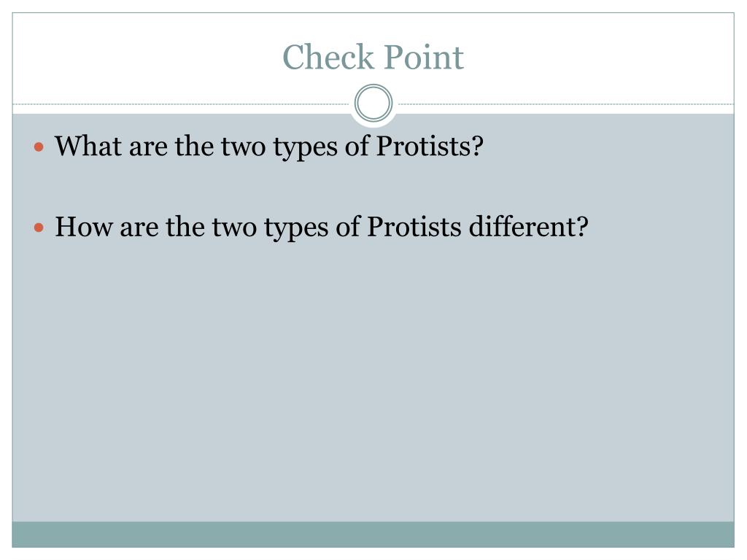
Task: Click the text "What are the two types of Protists?"
Action: [269, 147]
